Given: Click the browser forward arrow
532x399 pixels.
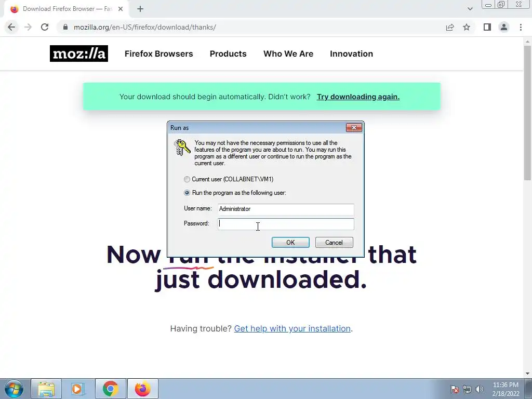Looking at the screenshot, I should pyautogui.click(x=28, y=27).
